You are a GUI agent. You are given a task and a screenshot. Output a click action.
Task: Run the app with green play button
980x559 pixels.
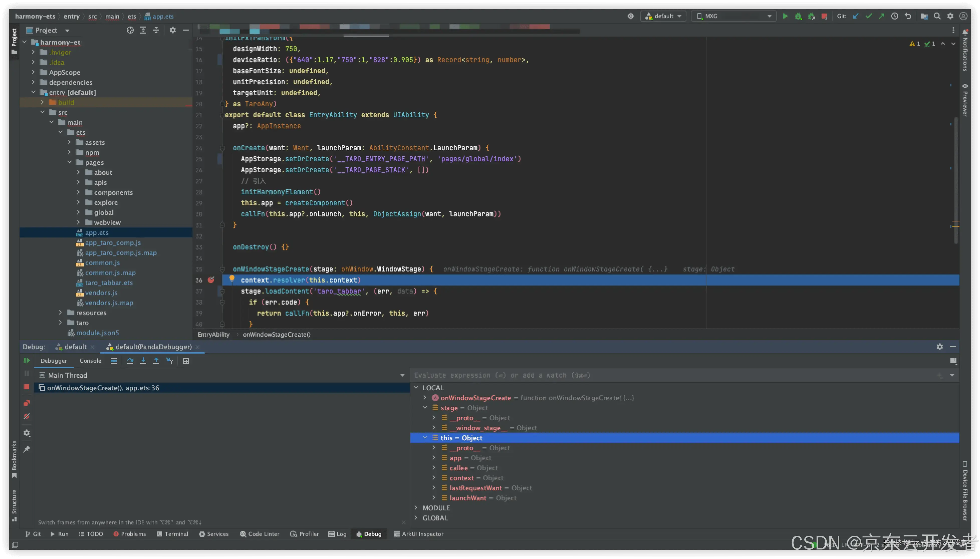click(785, 16)
